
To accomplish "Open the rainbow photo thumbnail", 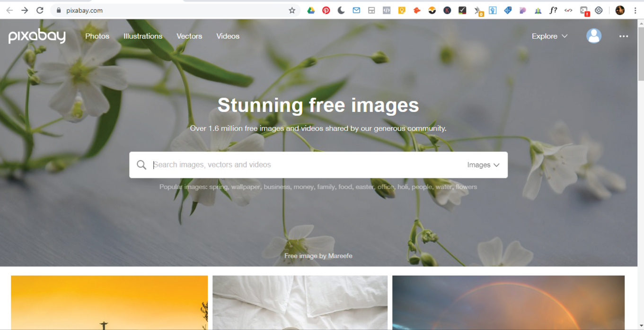I will coord(508,303).
